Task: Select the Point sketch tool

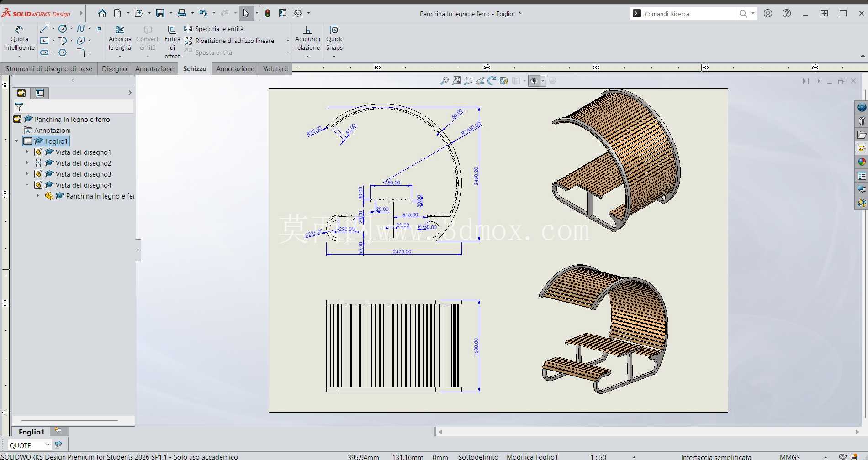Action: click(x=99, y=29)
